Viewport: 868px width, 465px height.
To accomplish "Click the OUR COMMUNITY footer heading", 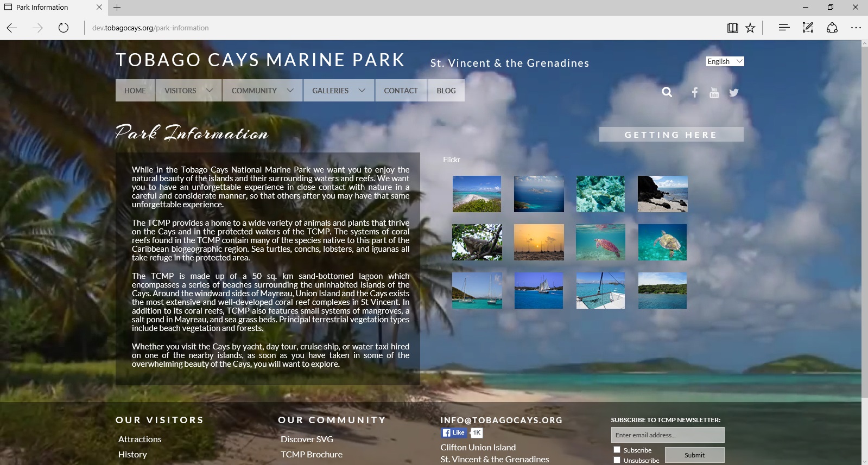I will click(x=332, y=420).
